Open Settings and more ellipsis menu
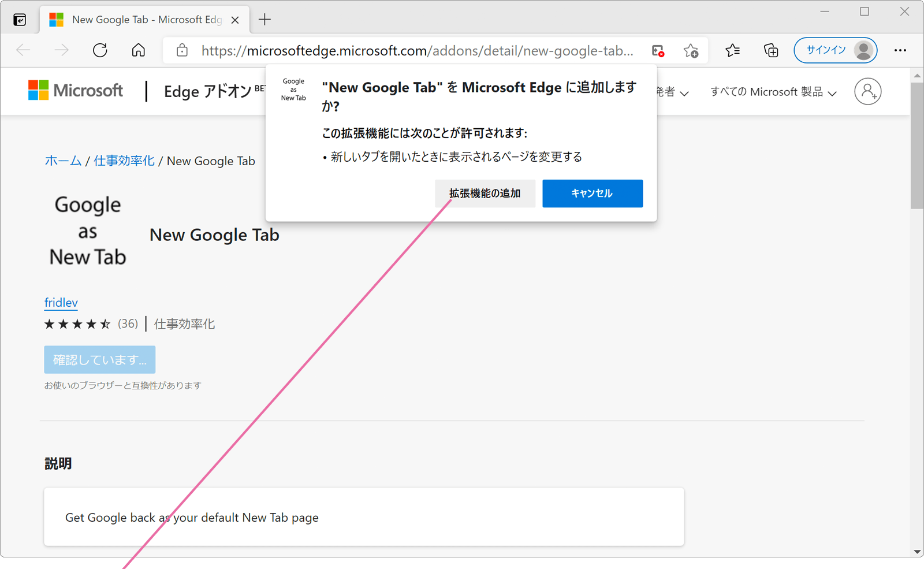The width and height of the screenshot is (924, 569). coord(900,50)
